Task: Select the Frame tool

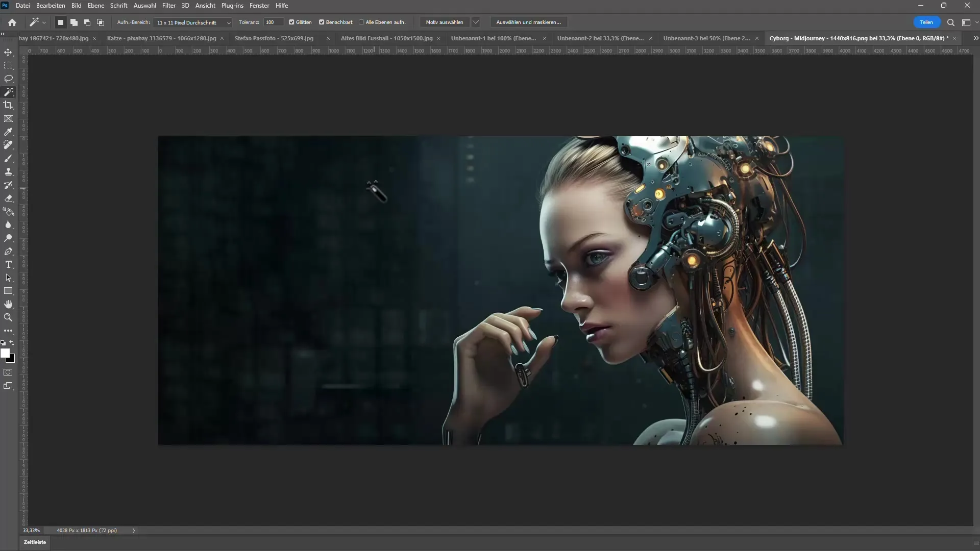Action: click(8, 118)
